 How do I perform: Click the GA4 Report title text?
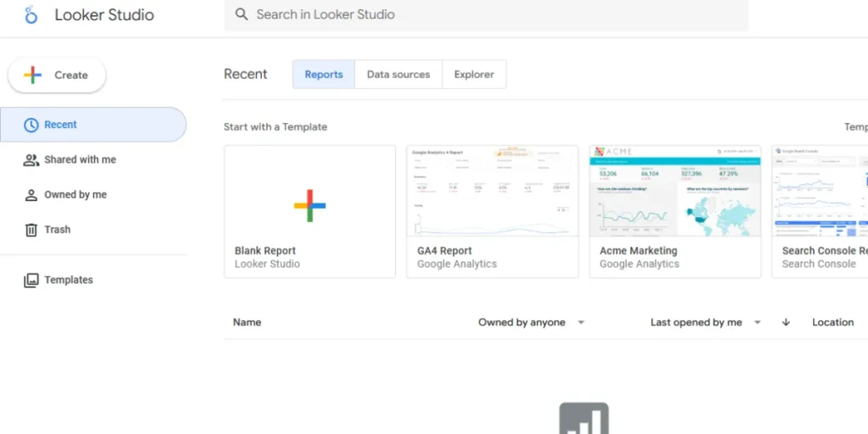point(444,251)
